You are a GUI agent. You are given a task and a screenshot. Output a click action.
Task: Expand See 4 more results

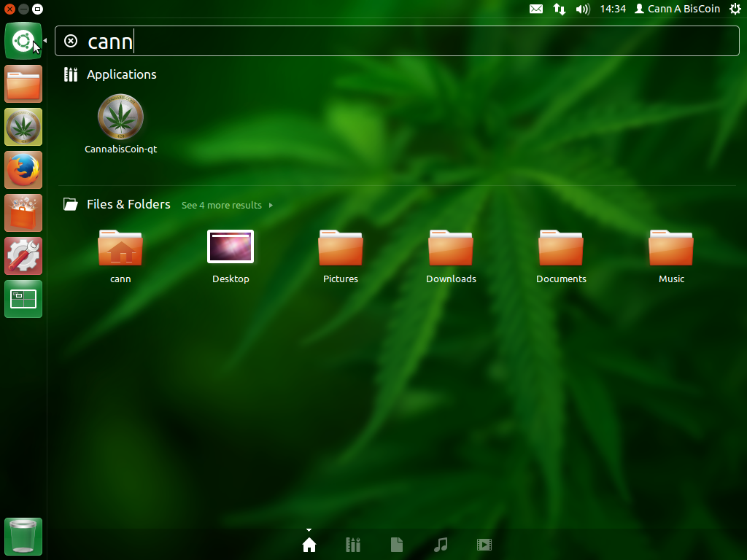pyautogui.click(x=228, y=205)
